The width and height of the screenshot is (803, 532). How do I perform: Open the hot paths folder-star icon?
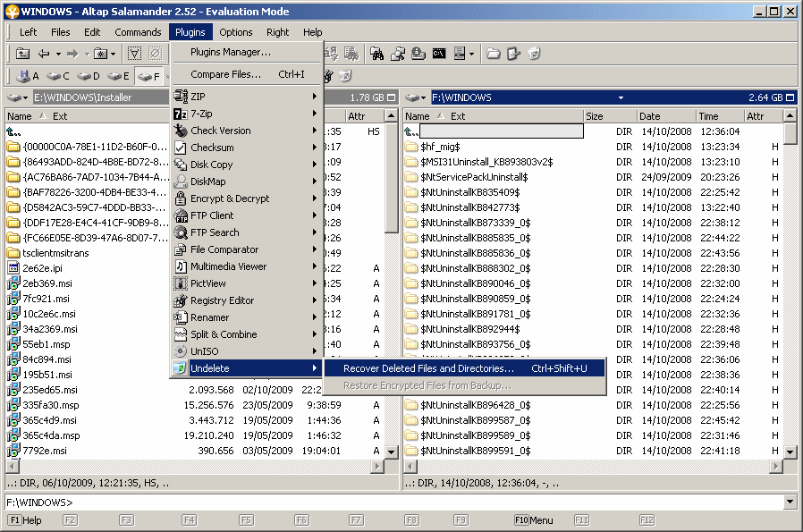tap(100, 54)
